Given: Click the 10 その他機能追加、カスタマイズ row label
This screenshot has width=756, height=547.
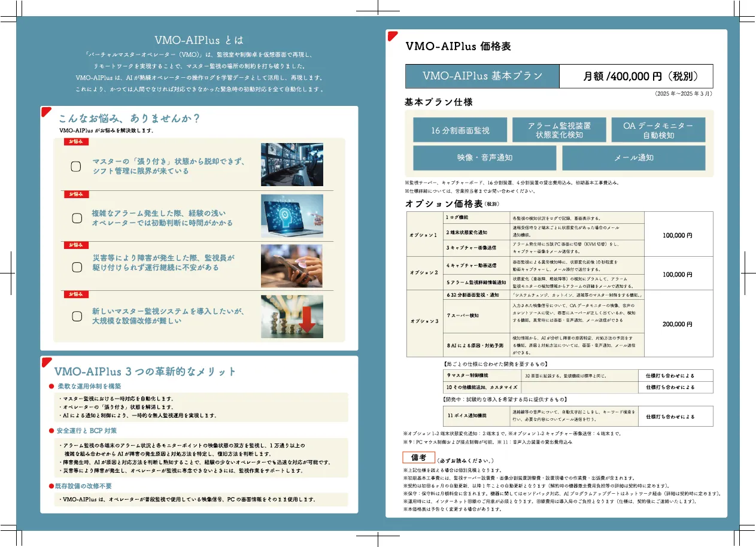Looking at the screenshot, I should pyautogui.click(x=482, y=387).
